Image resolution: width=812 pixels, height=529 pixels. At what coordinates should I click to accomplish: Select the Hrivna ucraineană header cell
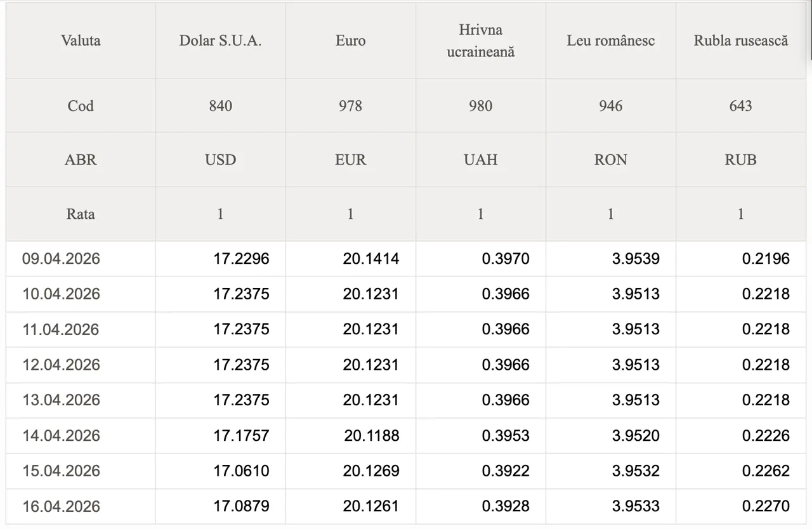(x=480, y=41)
